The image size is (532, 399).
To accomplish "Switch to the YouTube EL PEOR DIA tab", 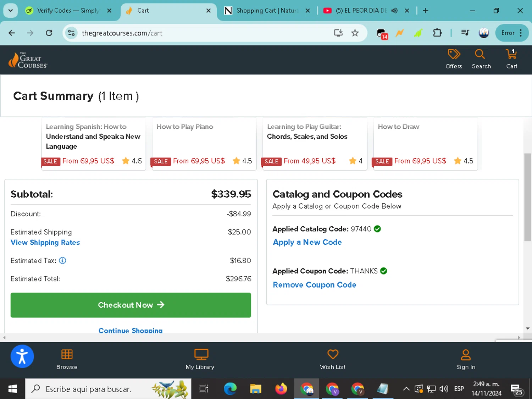I will (x=361, y=11).
